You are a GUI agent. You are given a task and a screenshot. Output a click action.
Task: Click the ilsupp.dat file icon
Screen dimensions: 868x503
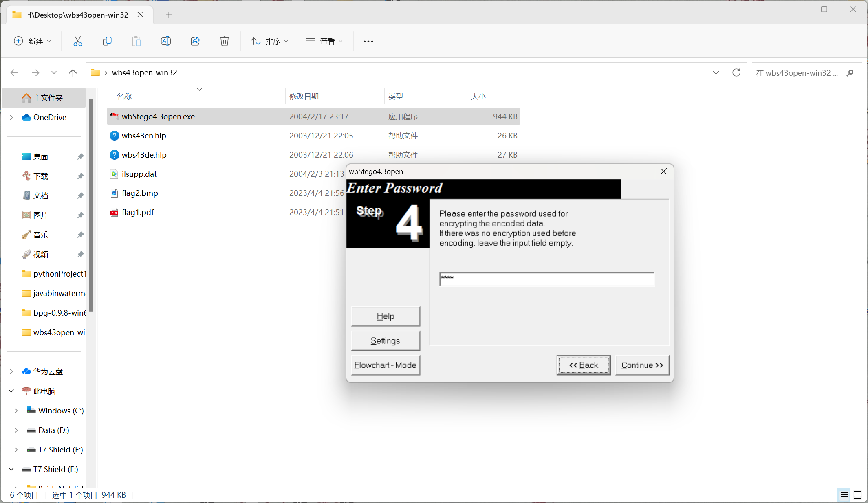tap(115, 174)
